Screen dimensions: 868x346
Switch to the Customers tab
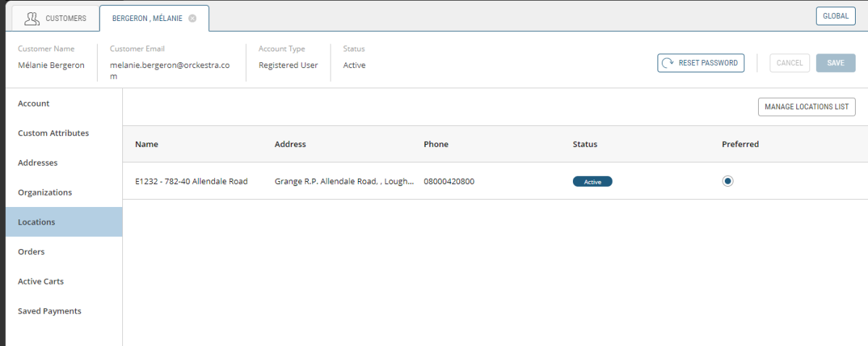coord(55,18)
